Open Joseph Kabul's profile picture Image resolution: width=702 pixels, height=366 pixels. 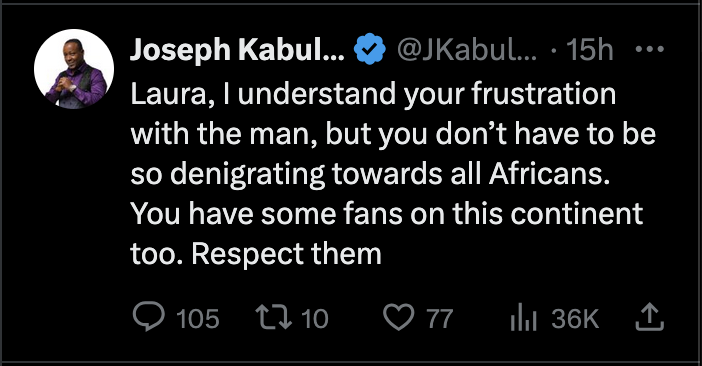[x=74, y=69]
